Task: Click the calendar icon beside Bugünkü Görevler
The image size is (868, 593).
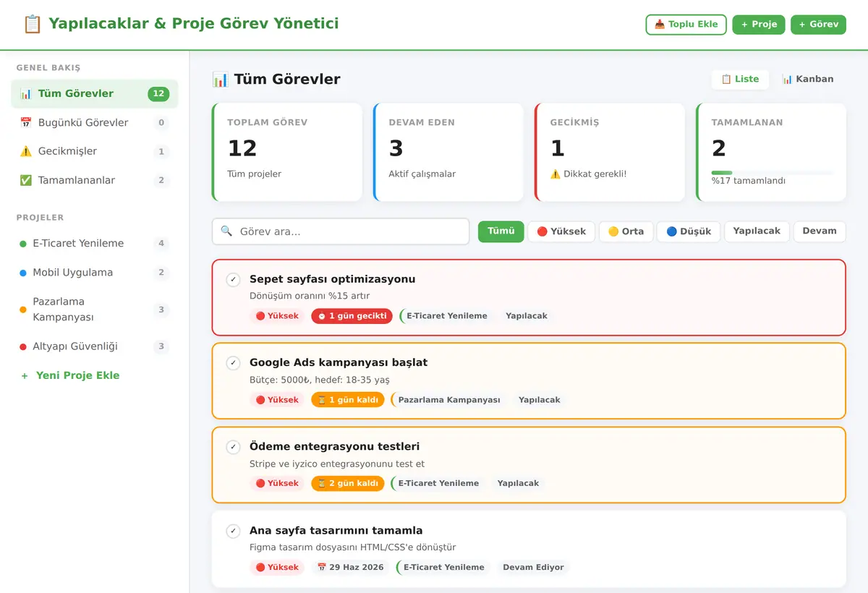Action: coord(26,122)
